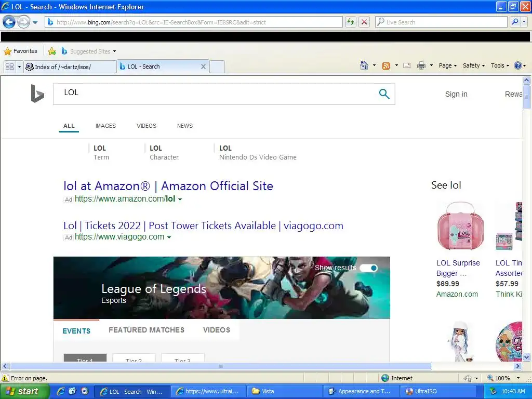532x399 pixels.
Task: Click the Refresh button beside address bar
Action: pyautogui.click(x=351, y=22)
